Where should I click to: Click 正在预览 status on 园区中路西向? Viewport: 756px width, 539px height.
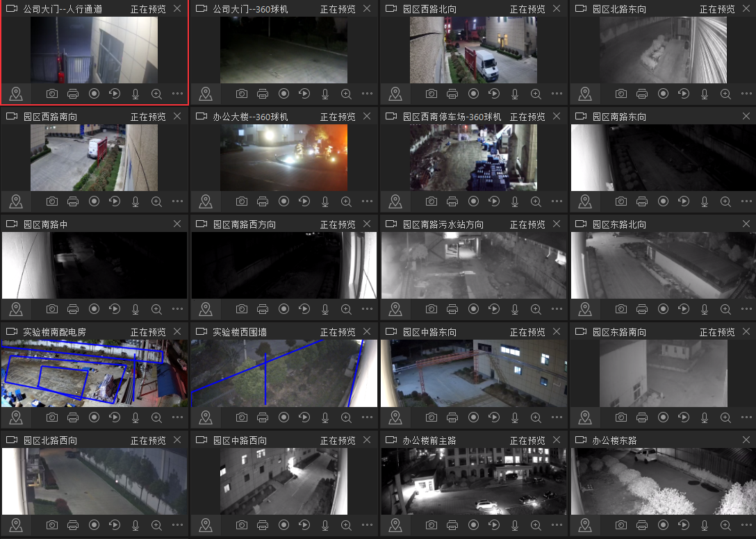338,440
